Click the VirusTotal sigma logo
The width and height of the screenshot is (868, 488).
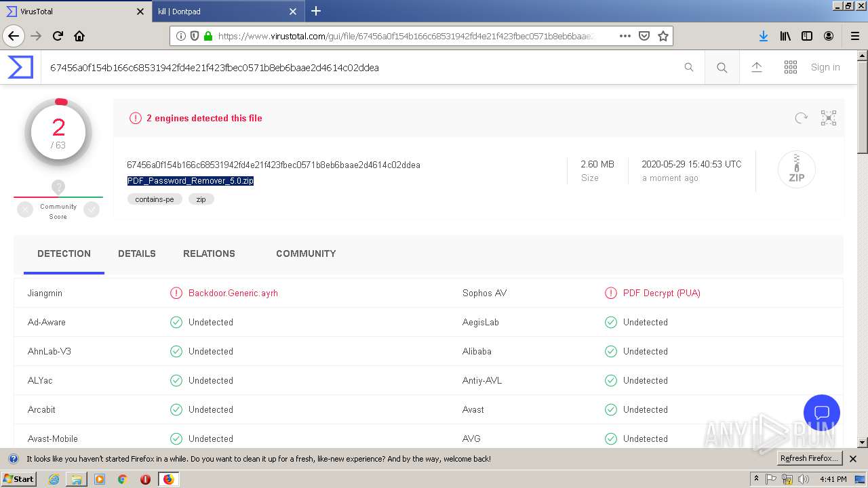20,67
